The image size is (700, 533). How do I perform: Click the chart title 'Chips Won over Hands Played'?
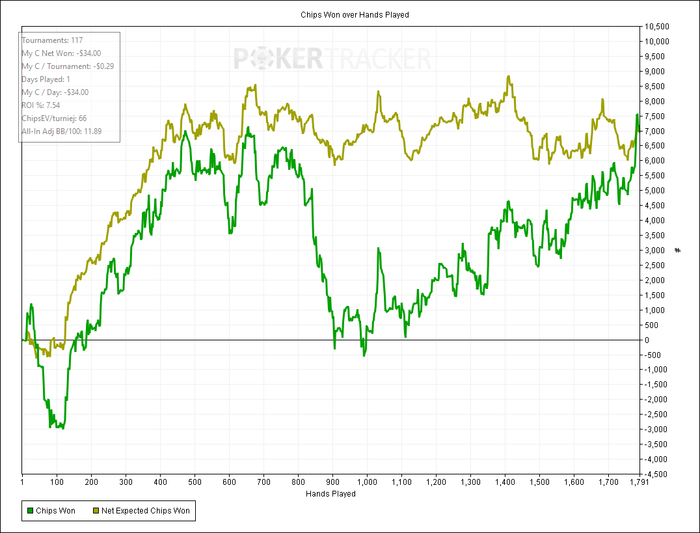click(x=355, y=15)
